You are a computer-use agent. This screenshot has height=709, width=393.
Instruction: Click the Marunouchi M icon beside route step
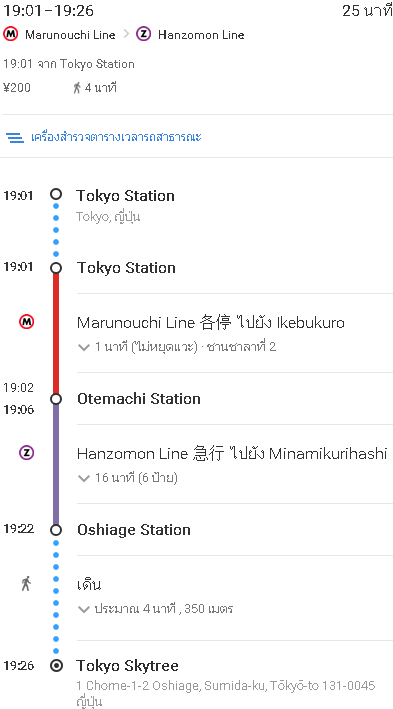(x=26, y=322)
